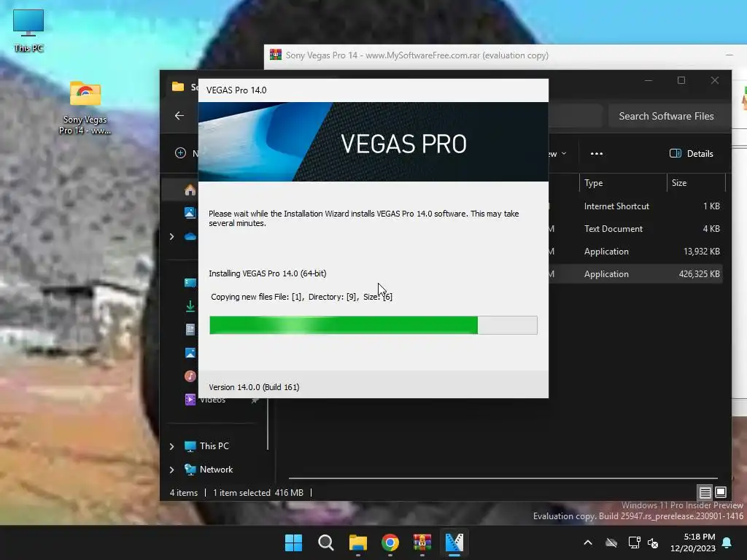
Task: Open Google Chrome from the taskbar
Action: click(390, 542)
